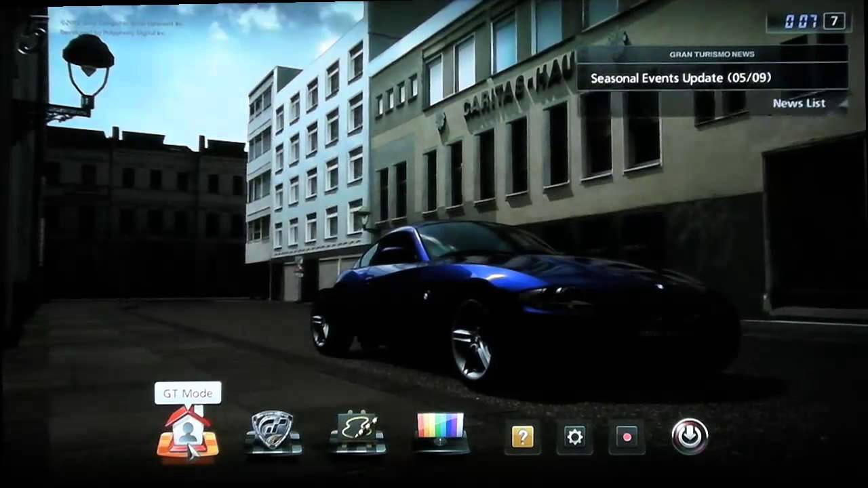868x488 pixels.
Task: Click the save/exit round arrow icon
Action: coord(690,436)
